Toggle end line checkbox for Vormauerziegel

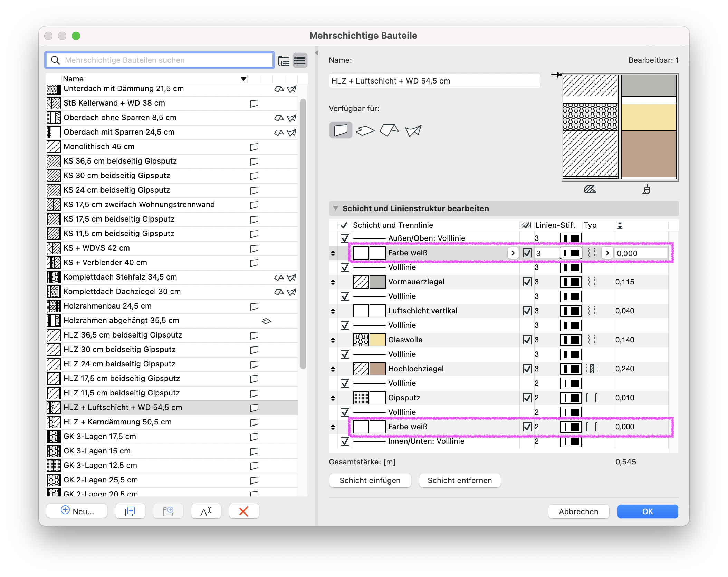tap(527, 282)
